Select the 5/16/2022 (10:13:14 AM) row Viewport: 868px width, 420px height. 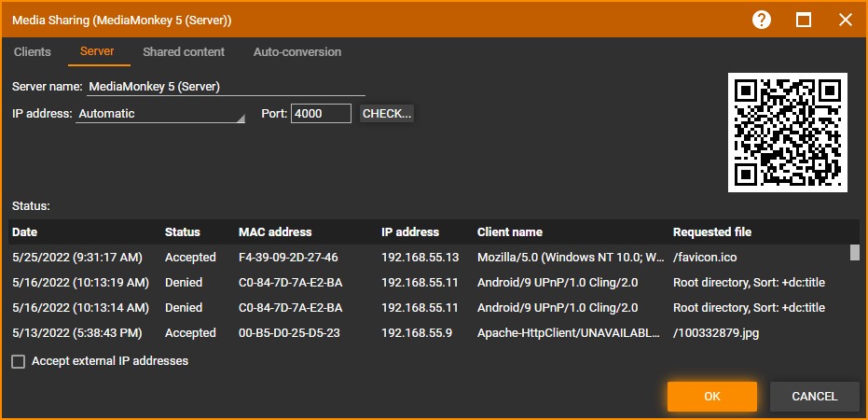430,307
